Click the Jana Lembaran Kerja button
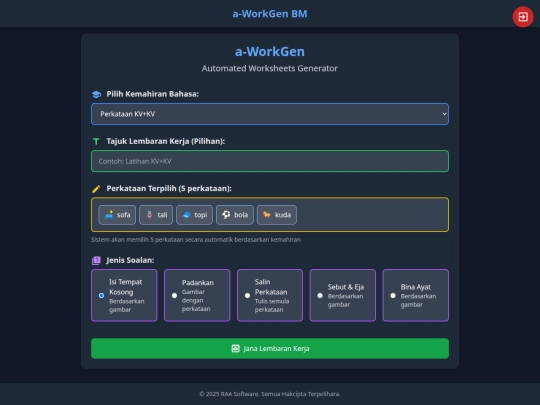The image size is (540, 405). 270,349
